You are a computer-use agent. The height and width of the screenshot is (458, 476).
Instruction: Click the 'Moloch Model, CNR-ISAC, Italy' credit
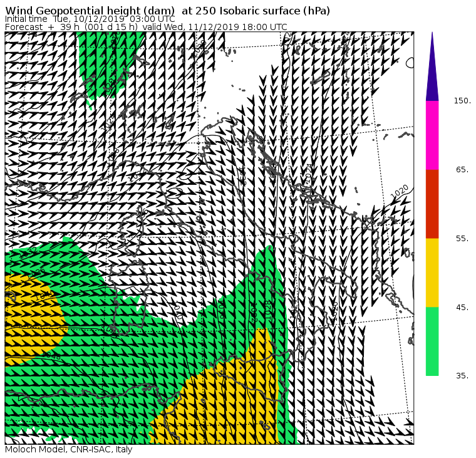(x=69, y=449)
